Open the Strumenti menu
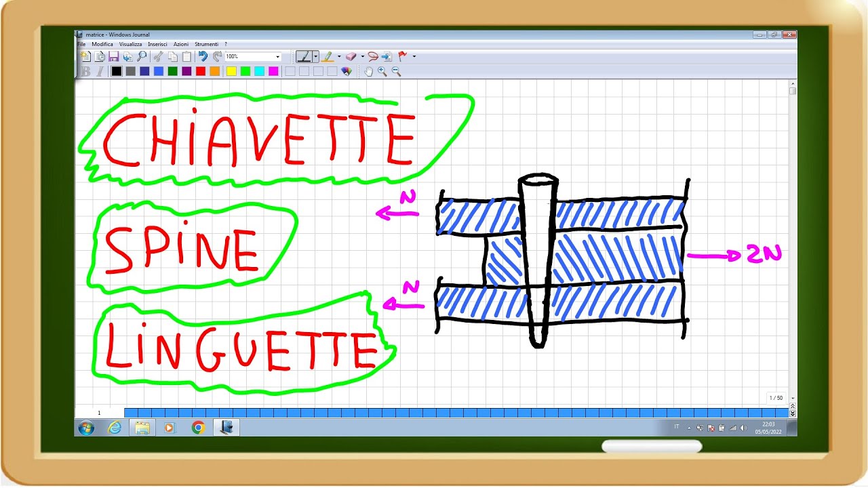The width and height of the screenshot is (868, 488). coord(207,44)
